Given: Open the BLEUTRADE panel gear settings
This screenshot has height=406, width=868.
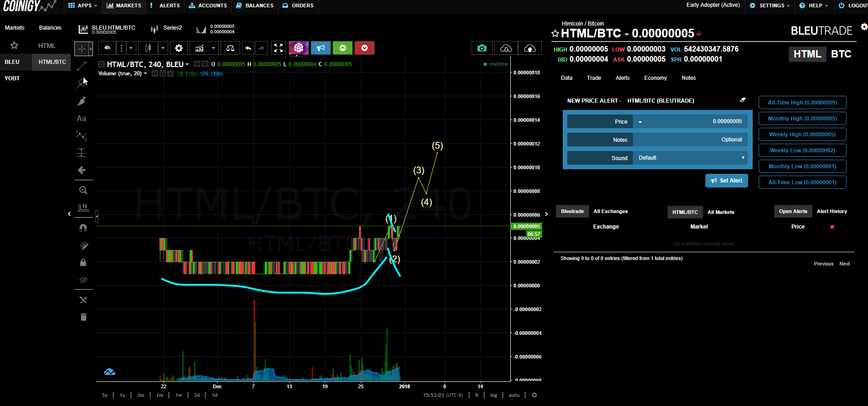Looking at the screenshot, I should point(864,27).
